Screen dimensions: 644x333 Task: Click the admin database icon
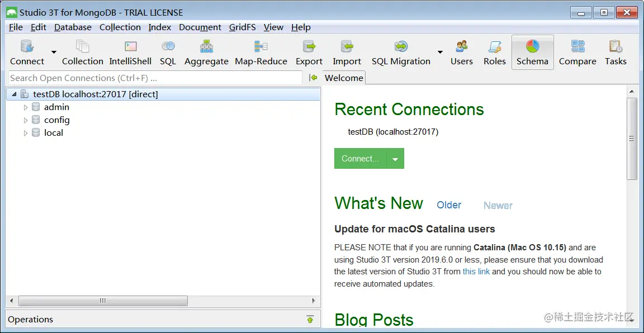tap(36, 107)
